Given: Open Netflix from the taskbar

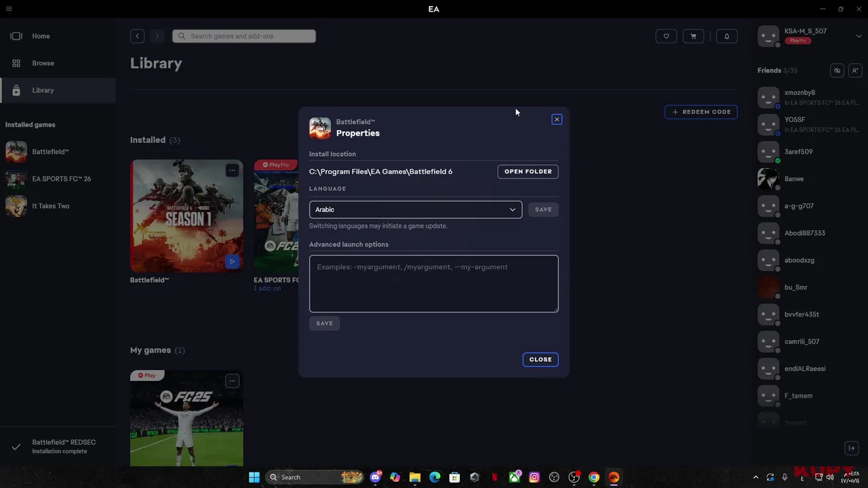Looking at the screenshot, I should 494,477.
